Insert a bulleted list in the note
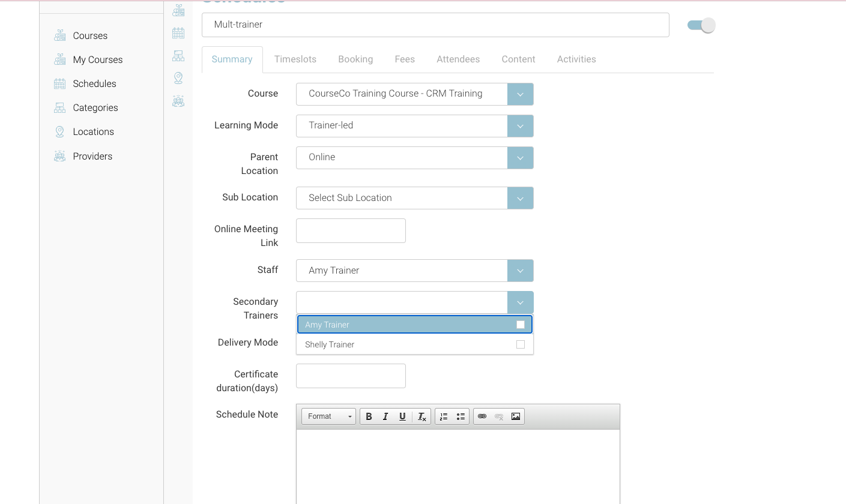 coord(461,416)
